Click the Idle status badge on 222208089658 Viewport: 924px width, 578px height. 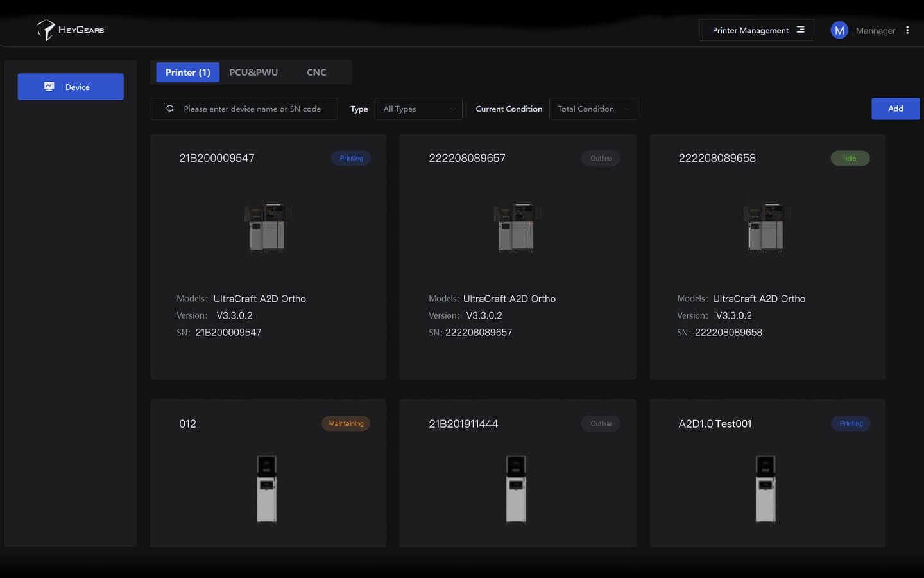[x=850, y=159]
